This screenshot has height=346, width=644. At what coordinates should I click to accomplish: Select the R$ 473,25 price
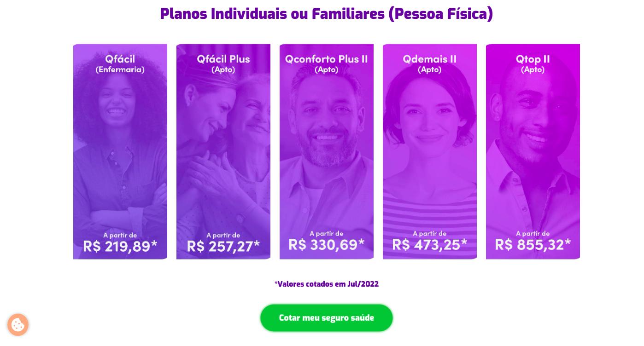(x=430, y=244)
